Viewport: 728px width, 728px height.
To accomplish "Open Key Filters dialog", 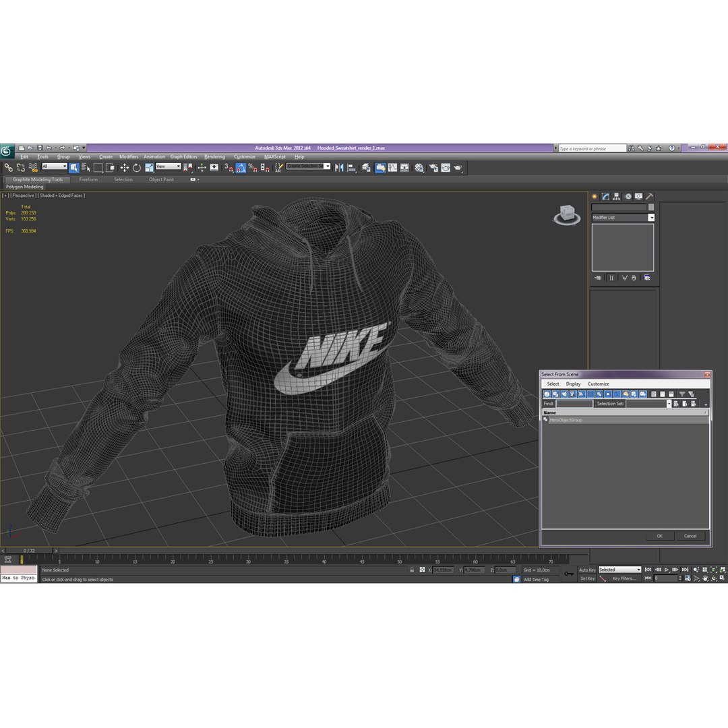I will 624,578.
